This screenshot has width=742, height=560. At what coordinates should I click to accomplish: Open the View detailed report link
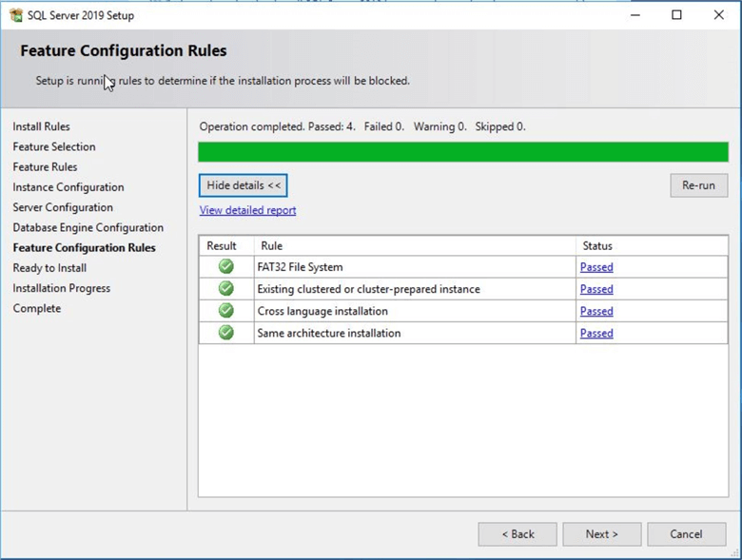point(247,210)
